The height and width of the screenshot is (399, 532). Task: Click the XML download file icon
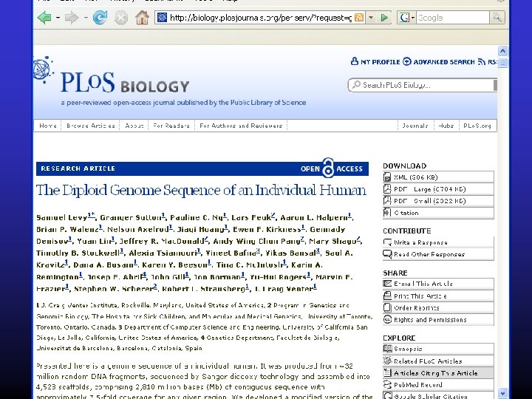[x=387, y=177]
